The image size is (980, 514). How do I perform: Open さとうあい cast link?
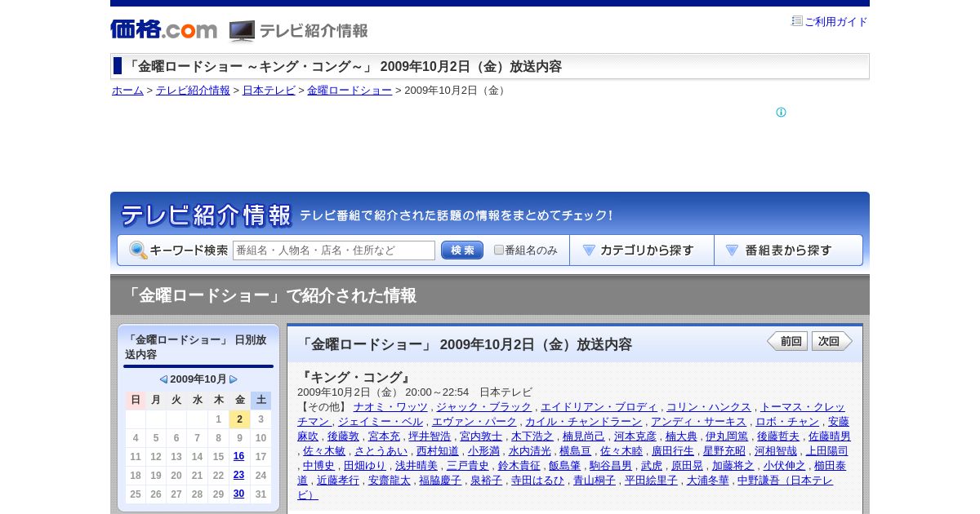pos(381,451)
